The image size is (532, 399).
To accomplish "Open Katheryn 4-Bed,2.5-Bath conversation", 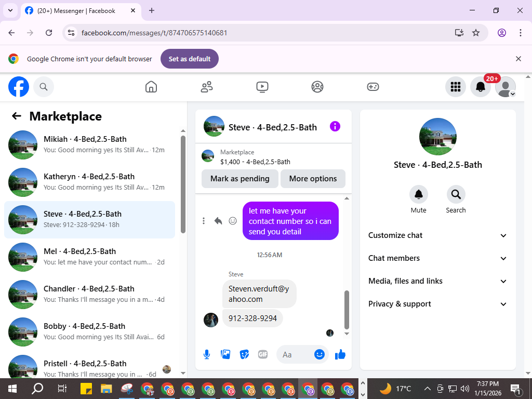I will (89, 182).
